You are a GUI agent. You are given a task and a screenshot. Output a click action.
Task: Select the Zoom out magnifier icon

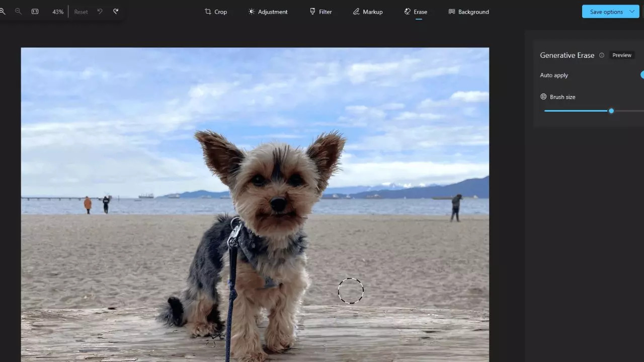tap(18, 11)
